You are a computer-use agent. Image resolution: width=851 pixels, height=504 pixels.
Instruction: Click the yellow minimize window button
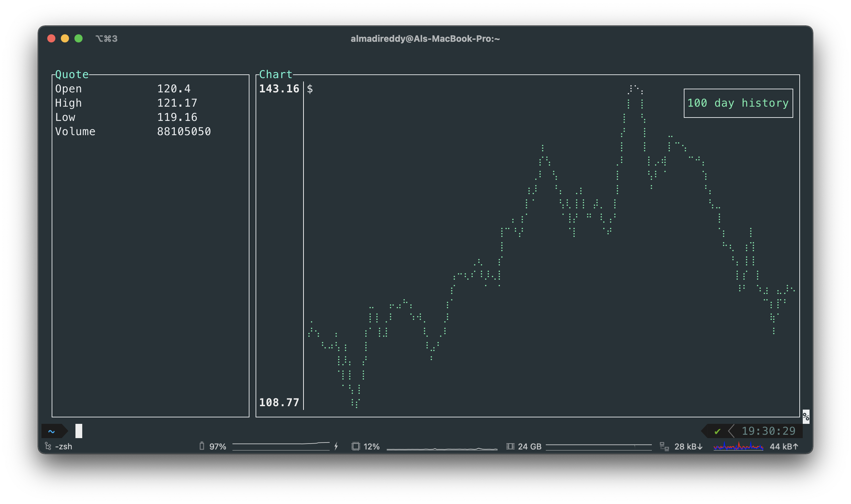click(x=65, y=38)
